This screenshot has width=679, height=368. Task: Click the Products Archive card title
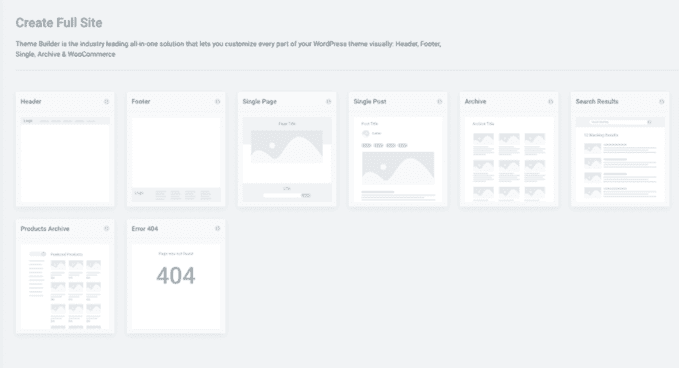45,229
